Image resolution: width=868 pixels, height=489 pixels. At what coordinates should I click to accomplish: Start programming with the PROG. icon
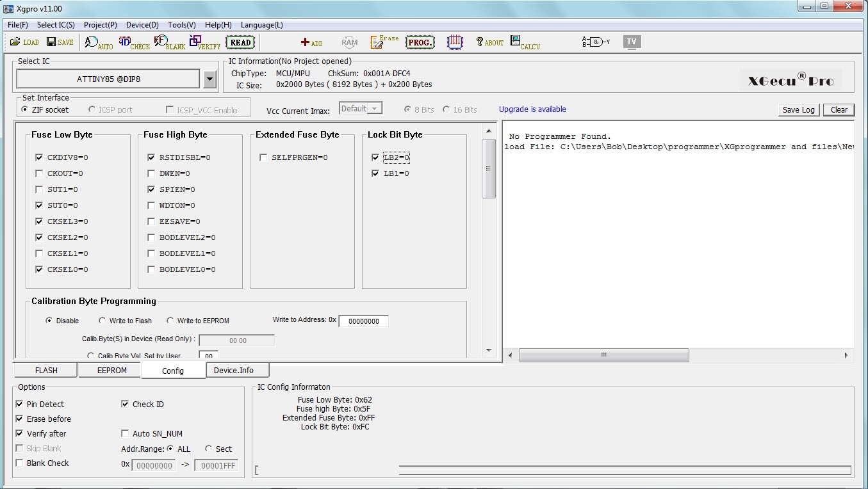pyautogui.click(x=420, y=42)
